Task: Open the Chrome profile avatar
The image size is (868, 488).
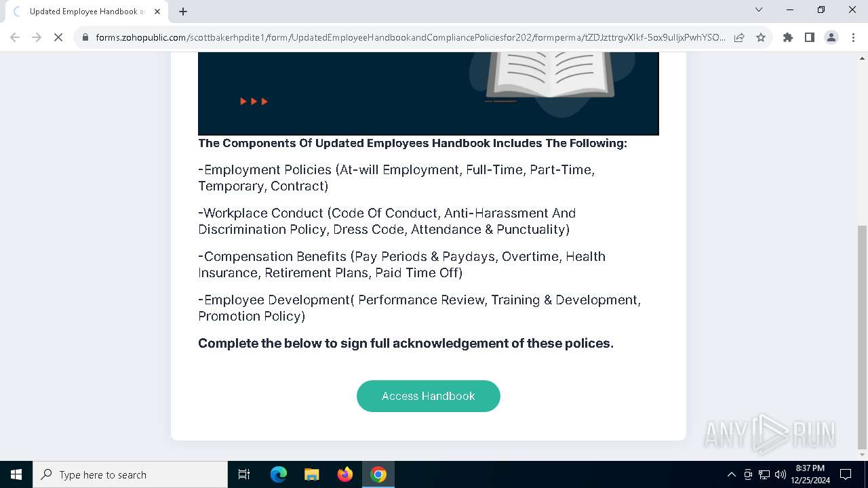Action: click(831, 37)
